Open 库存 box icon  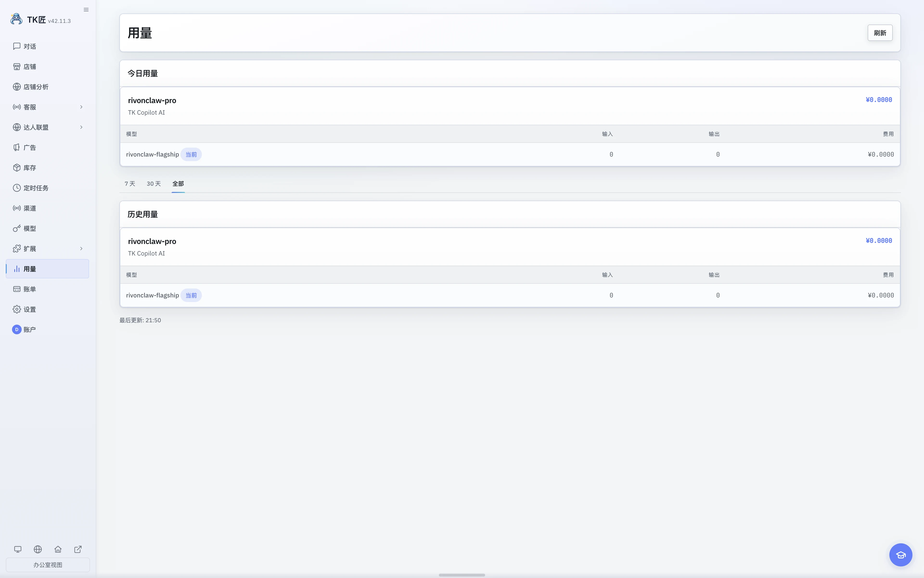(x=16, y=168)
